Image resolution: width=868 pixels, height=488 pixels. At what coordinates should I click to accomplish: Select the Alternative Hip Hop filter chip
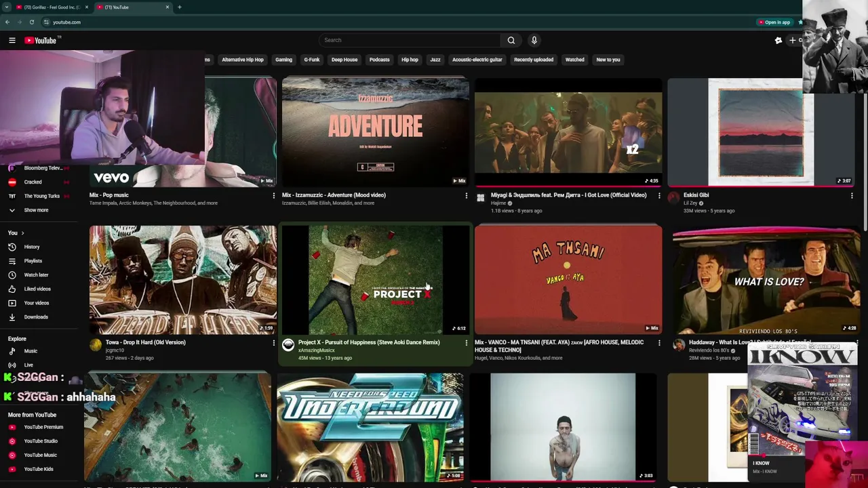pos(242,60)
